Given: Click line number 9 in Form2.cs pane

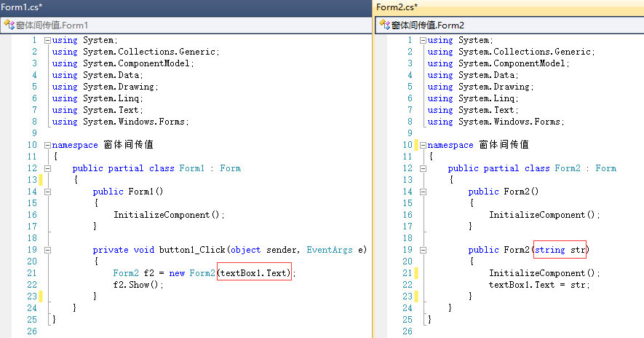Looking at the screenshot, I should tap(410, 133).
